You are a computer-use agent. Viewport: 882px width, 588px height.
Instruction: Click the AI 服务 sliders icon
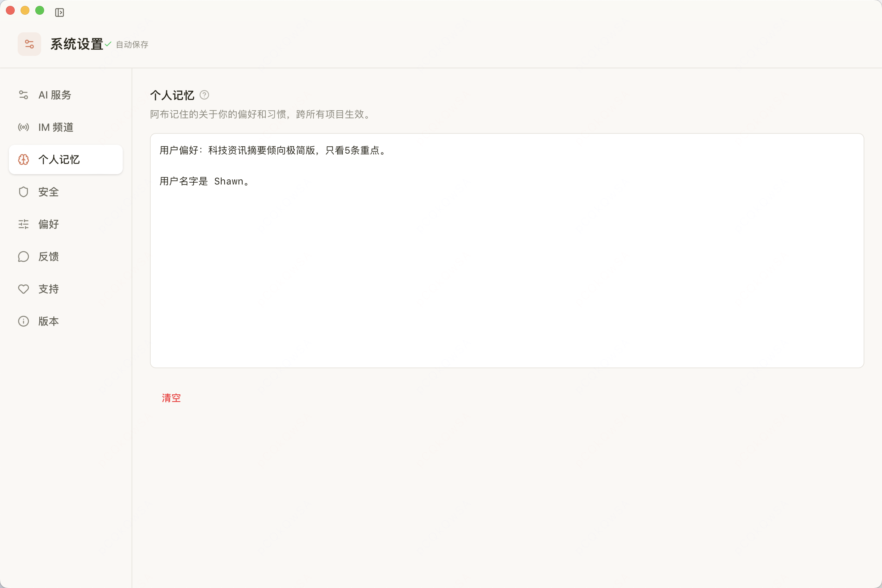(23, 95)
